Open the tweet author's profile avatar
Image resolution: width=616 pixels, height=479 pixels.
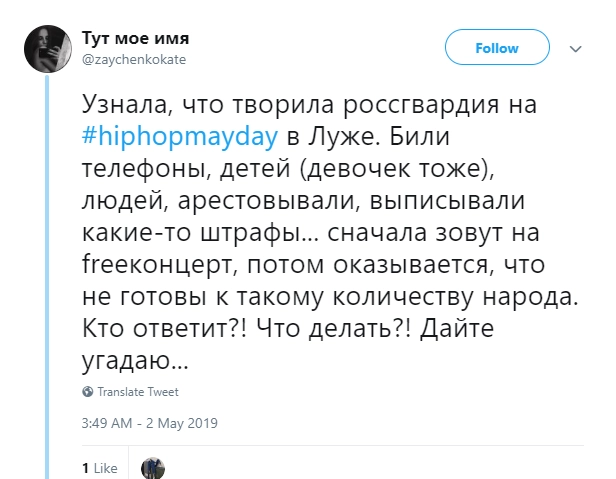coord(45,47)
